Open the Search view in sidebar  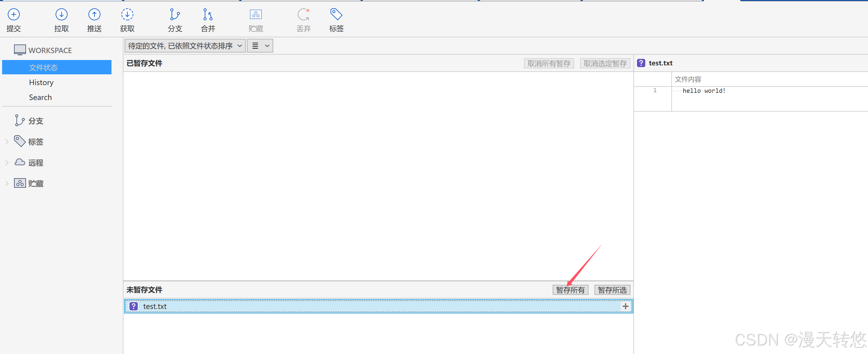[x=40, y=97]
